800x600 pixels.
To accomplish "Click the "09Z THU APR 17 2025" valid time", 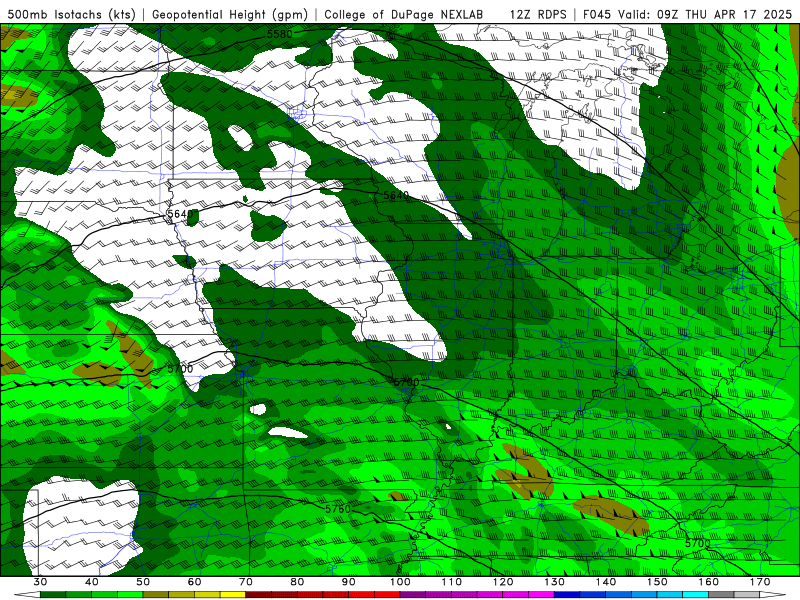I will pos(724,14).
